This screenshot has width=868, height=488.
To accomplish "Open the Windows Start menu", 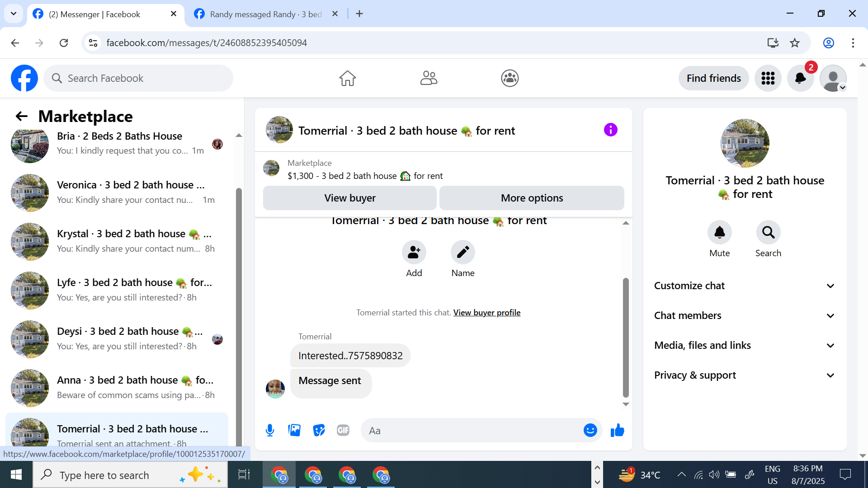I will pos(16,475).
